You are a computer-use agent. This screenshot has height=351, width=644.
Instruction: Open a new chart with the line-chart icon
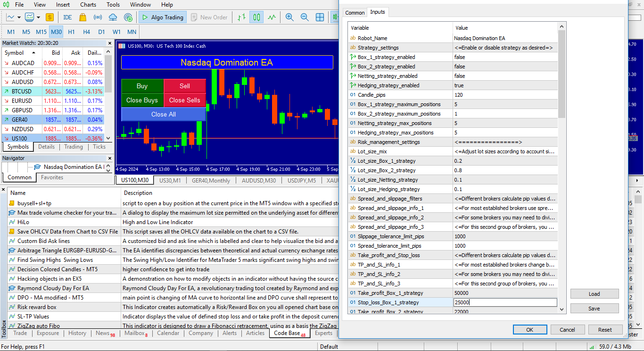(x=10, y=17)
